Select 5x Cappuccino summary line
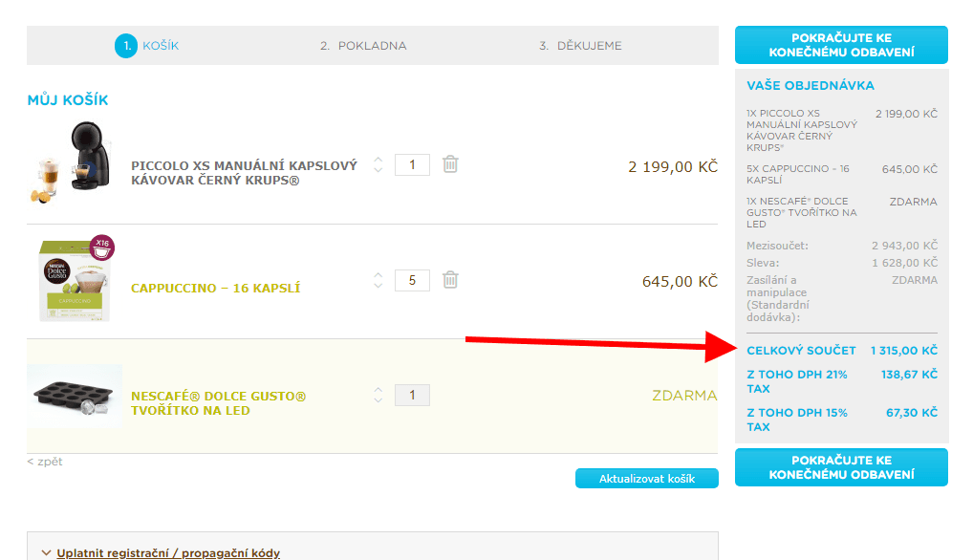 pyautogui.click(x=841, y=174)
